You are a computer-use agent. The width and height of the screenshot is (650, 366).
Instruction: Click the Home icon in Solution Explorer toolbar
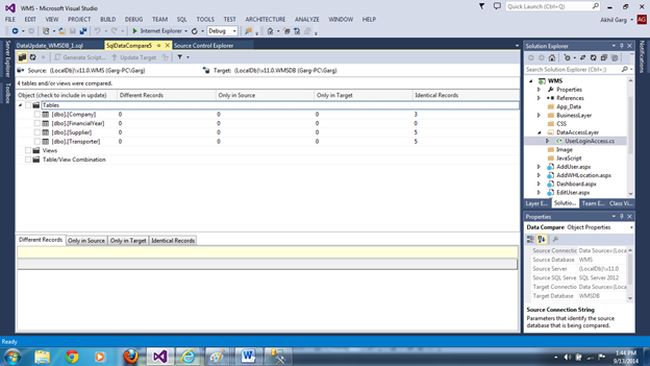point(552,58)
